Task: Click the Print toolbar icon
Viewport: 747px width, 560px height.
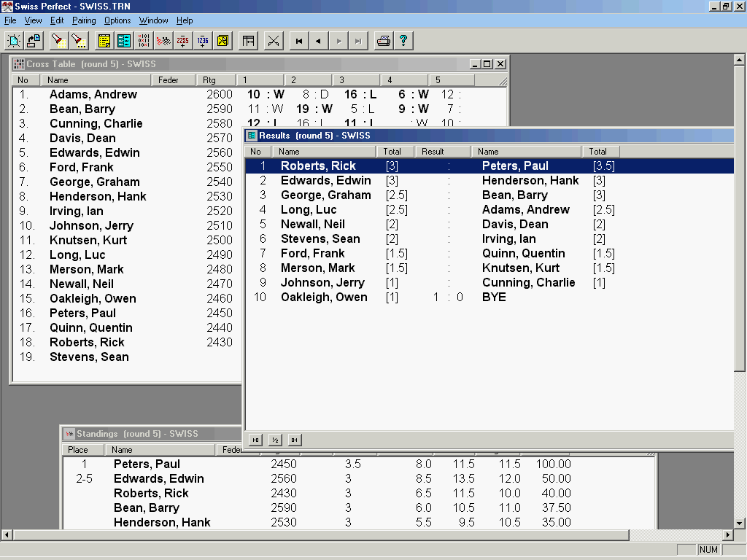Action: click(x=383, y=41)
